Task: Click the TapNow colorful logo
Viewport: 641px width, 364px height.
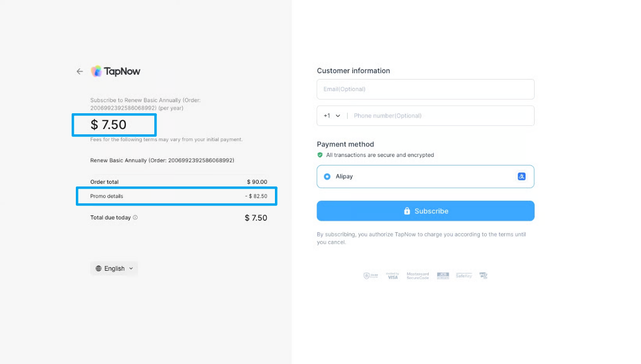Action: coord(96,71)
